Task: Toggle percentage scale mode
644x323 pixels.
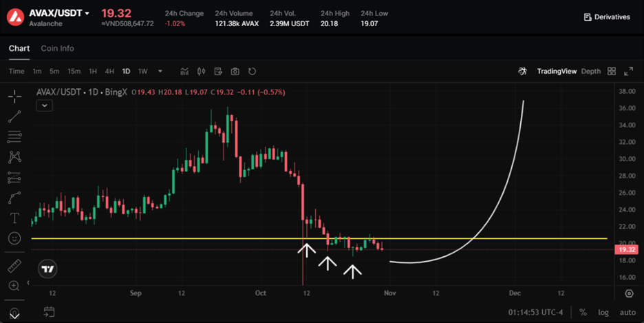Action: (583, 312)
